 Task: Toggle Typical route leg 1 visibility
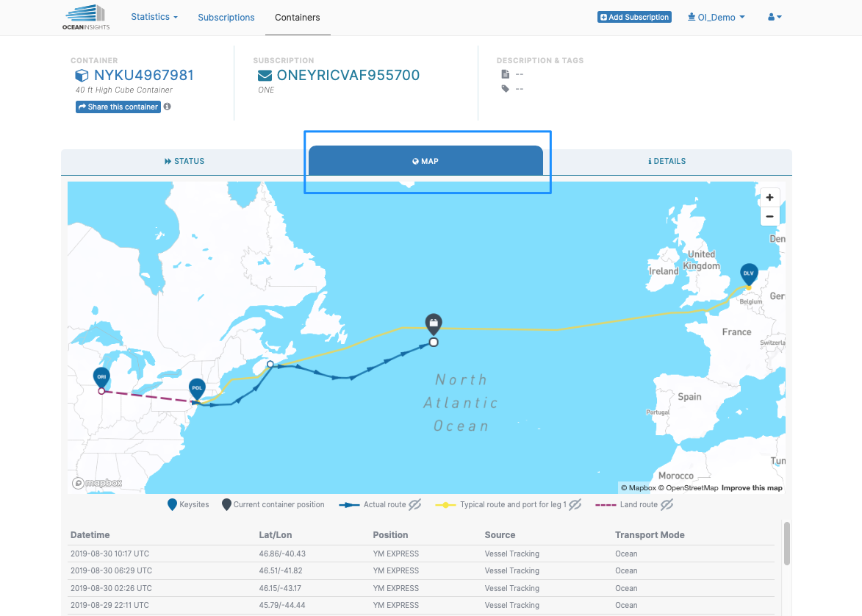575,504
